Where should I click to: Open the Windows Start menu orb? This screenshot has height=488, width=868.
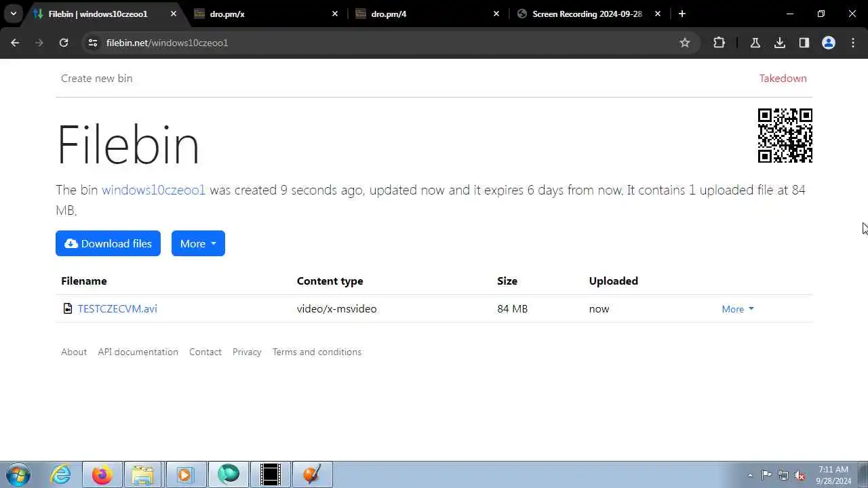coord(18,474)
